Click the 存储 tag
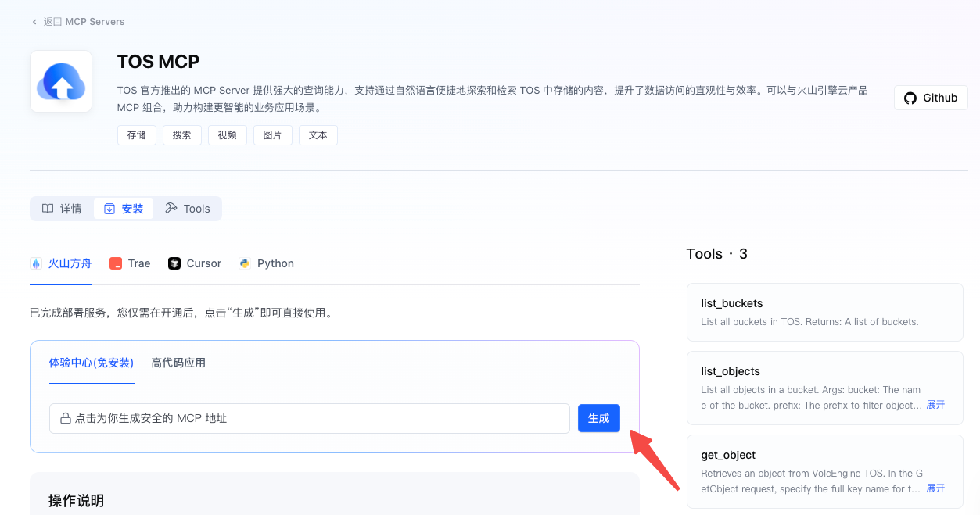 137,135
